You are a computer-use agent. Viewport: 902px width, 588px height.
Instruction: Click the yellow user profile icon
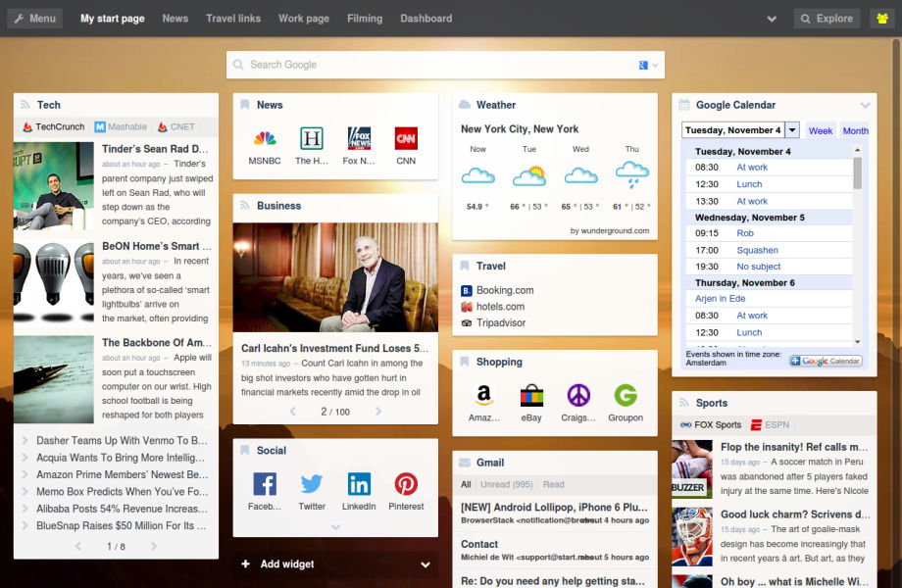[x=882, y=19]
